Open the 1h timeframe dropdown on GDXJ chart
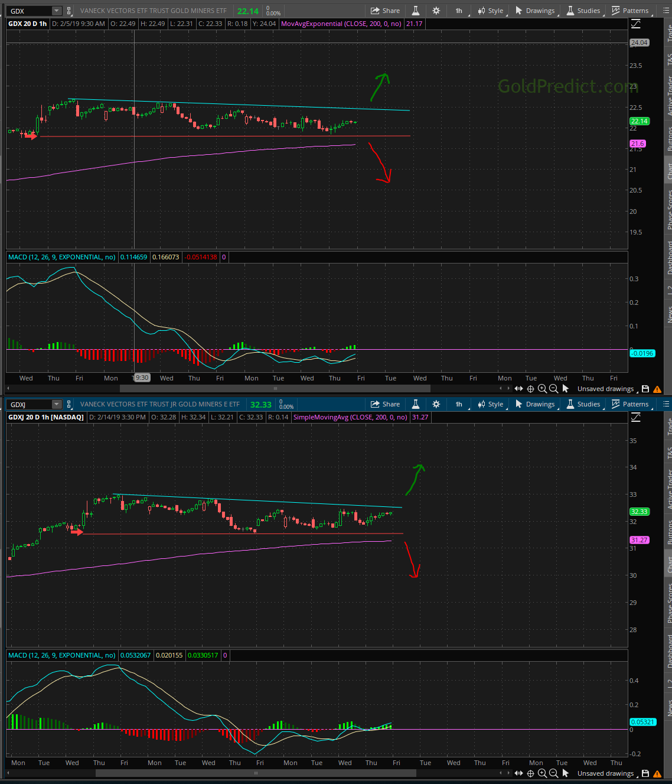The width and height of the screenshot is (672, 784). [x=459, y=404]
